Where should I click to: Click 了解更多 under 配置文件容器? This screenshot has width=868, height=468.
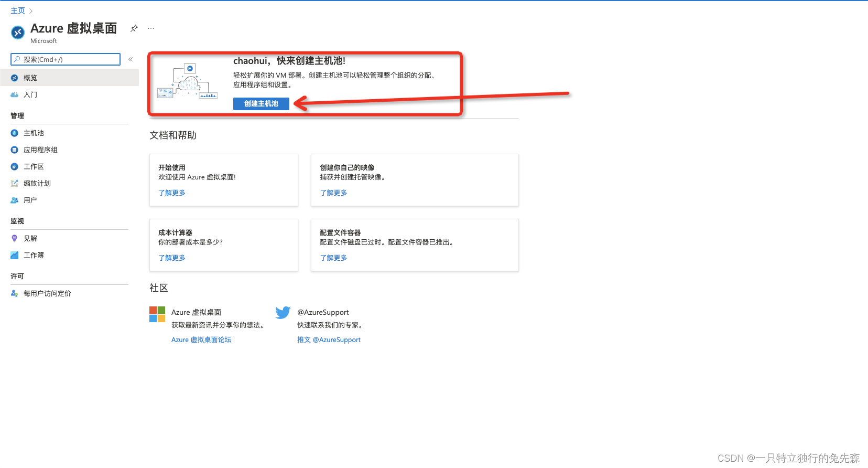pyautogui.click(x=333, y=258)
